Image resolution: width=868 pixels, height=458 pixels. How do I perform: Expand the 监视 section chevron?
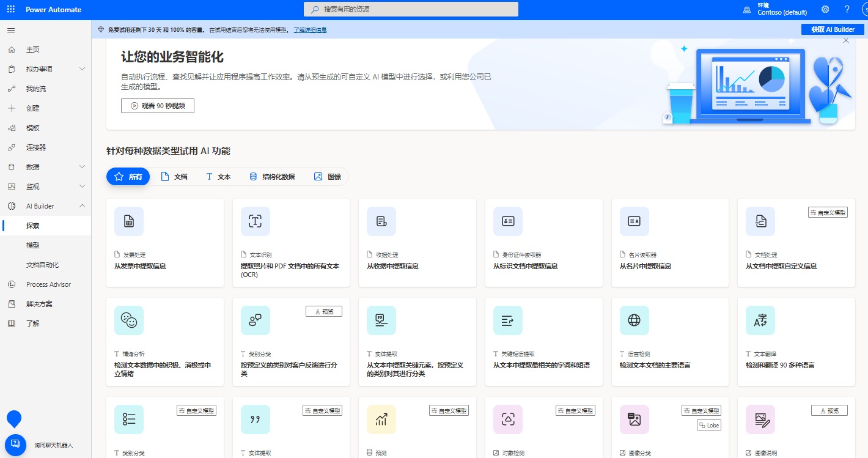(x=83, y=187)
